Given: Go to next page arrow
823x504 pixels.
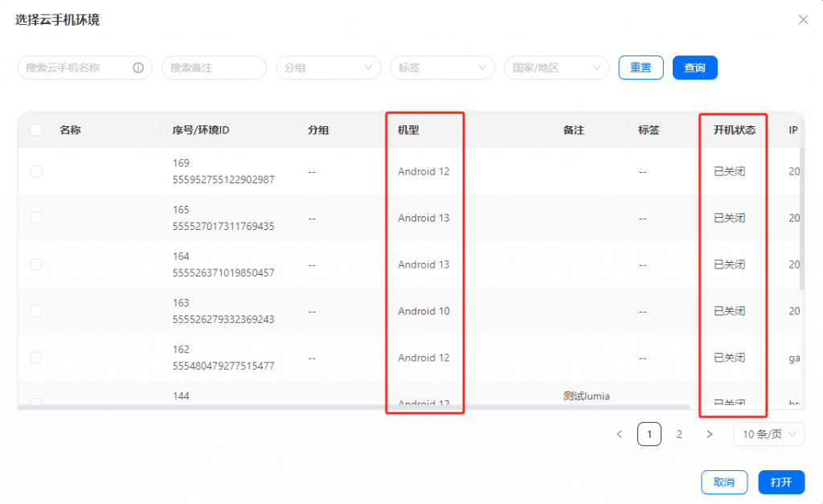Looking at the screenshot, I should pos(709,434).
